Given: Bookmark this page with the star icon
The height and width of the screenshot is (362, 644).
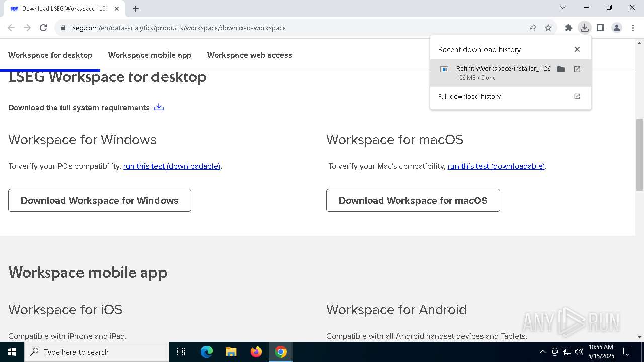Looking at the screenshot, I should 548,28.
